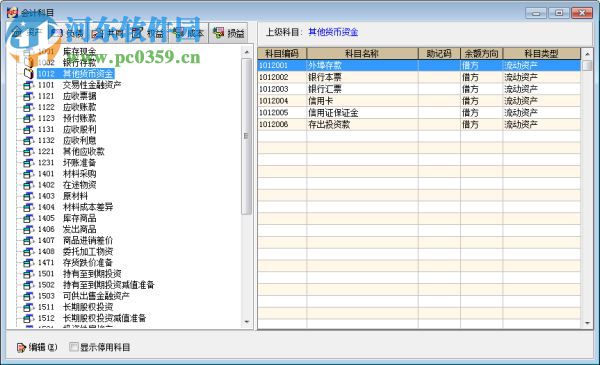The height and width of the screenshot is (365, 600).
Task: Click the icon beside 1501 持有至到期投资
Action: 29,274
